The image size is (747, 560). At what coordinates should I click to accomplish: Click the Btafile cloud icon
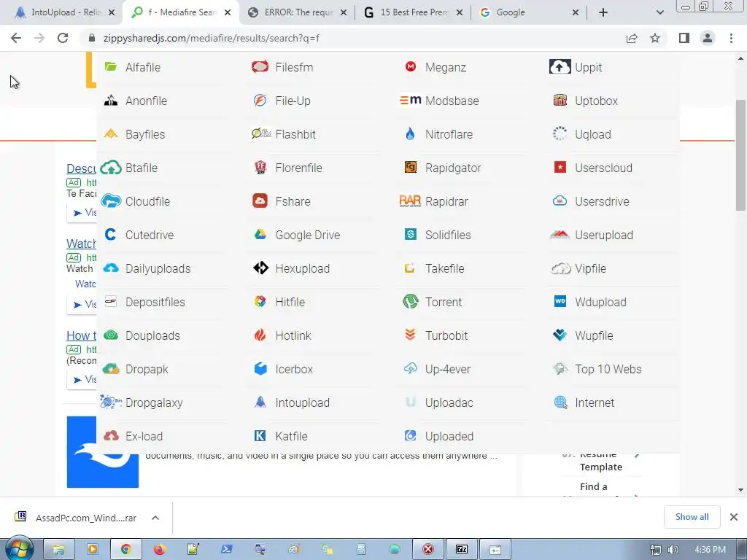[111, 168]
